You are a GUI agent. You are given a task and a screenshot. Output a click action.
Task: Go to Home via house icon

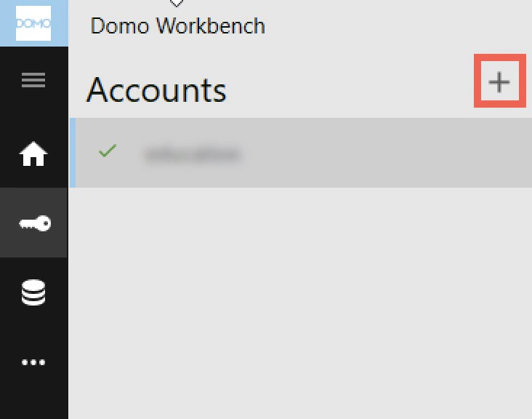(33, 153)
